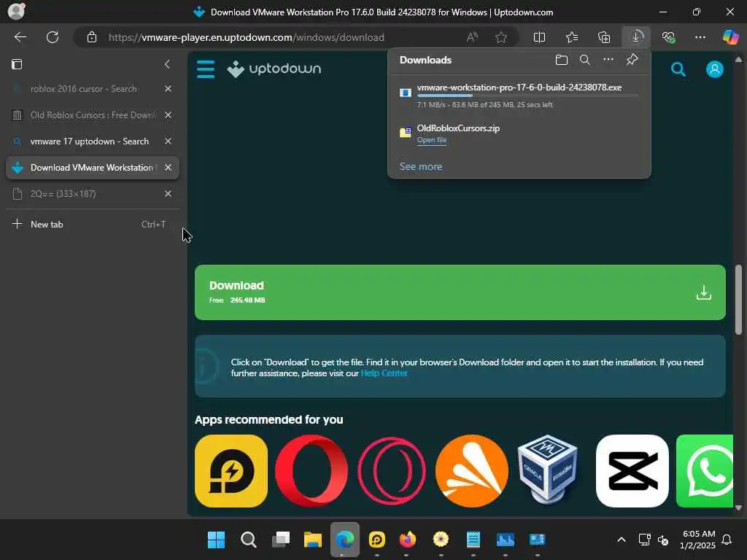This screenshot has width=747, height=560.
Task: Add page to favorites star icon
Action: pos(500,37)
